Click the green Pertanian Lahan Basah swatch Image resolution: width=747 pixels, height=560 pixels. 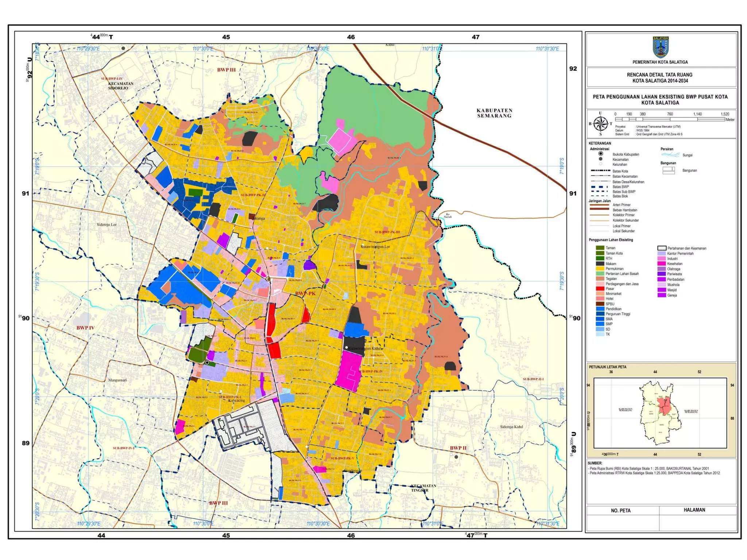coord(600,273)
